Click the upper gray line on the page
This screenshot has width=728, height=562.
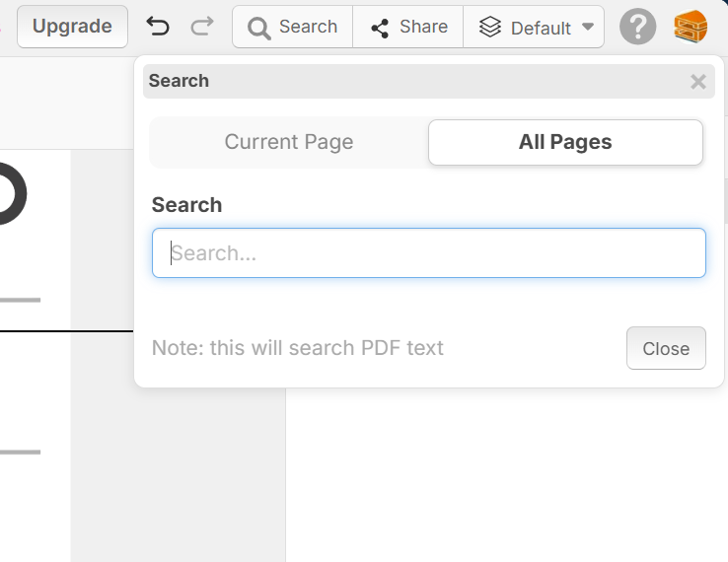click(x=20, y=300)
